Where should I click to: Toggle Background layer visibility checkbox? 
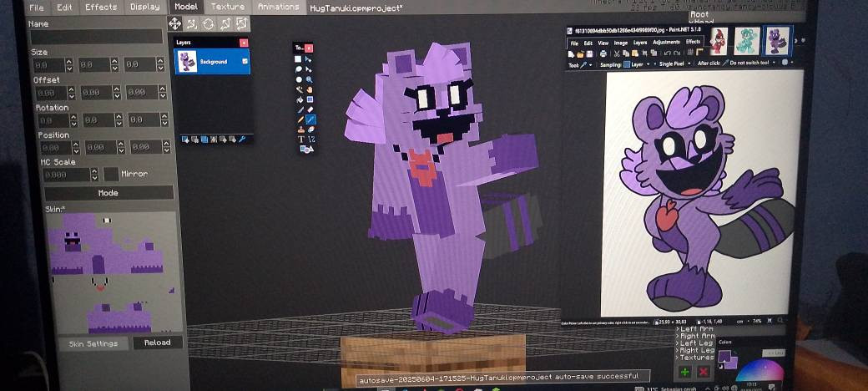click(x=244, y=62)
